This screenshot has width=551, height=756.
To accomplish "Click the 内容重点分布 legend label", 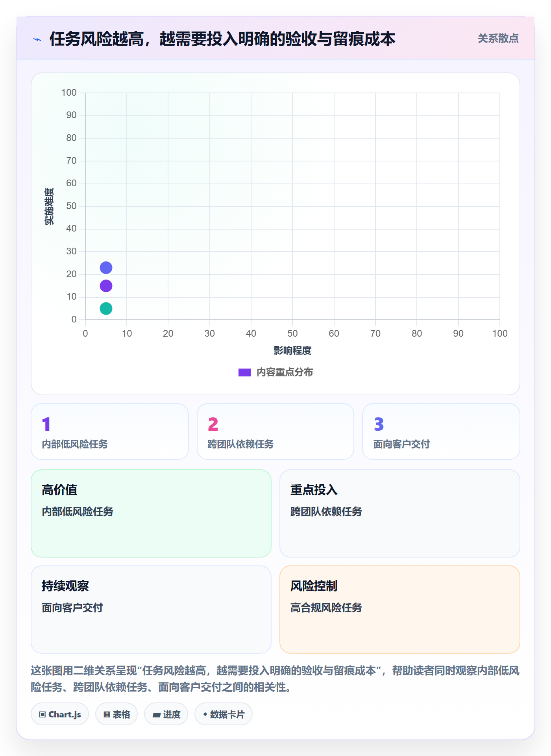I will click(x=285, y=372).
